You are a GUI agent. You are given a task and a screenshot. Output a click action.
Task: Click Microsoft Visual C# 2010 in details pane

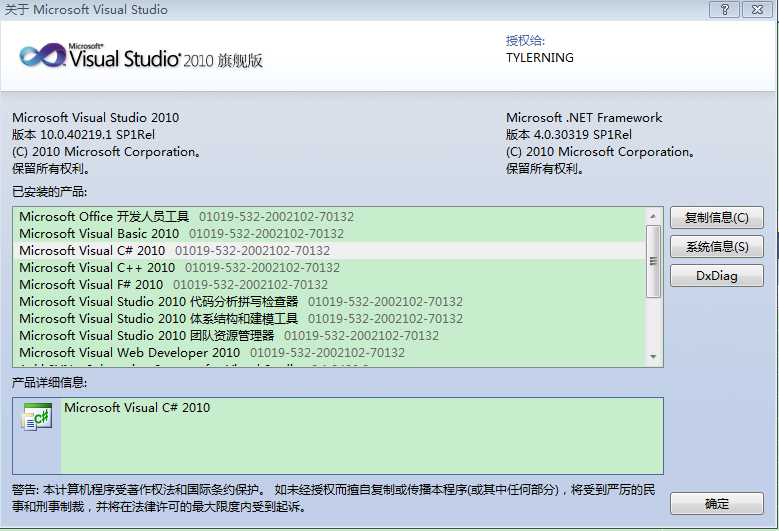[x=137, y=408]
